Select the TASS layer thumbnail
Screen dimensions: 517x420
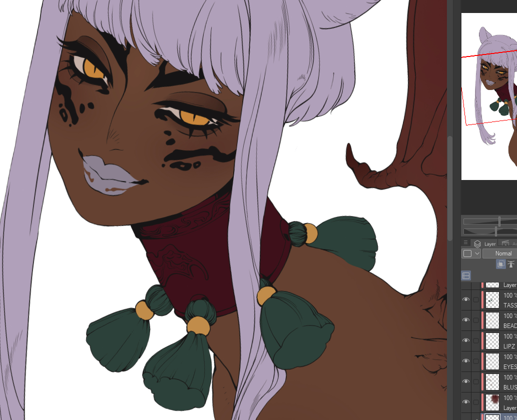coord(492,300)
